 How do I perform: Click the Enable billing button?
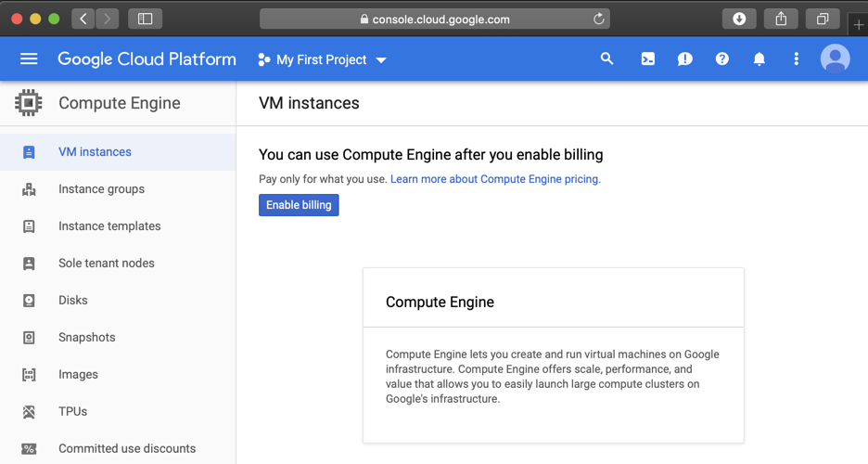[299, 205]
